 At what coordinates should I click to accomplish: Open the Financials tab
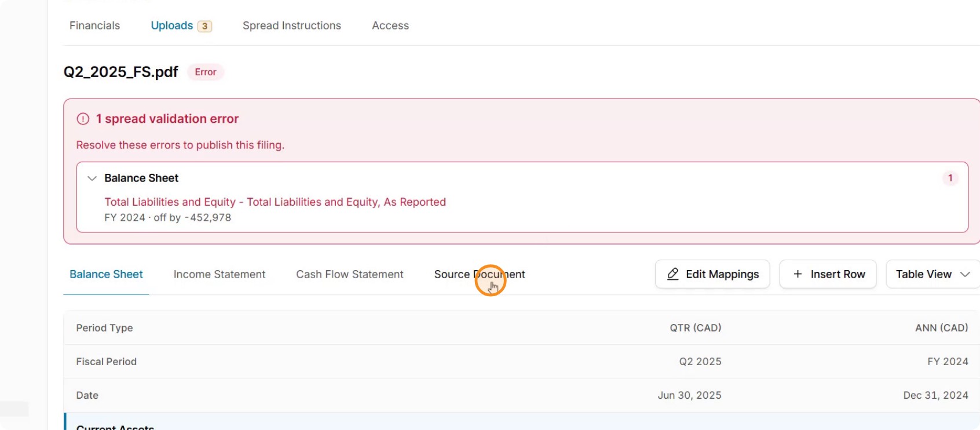coord(94,25)
